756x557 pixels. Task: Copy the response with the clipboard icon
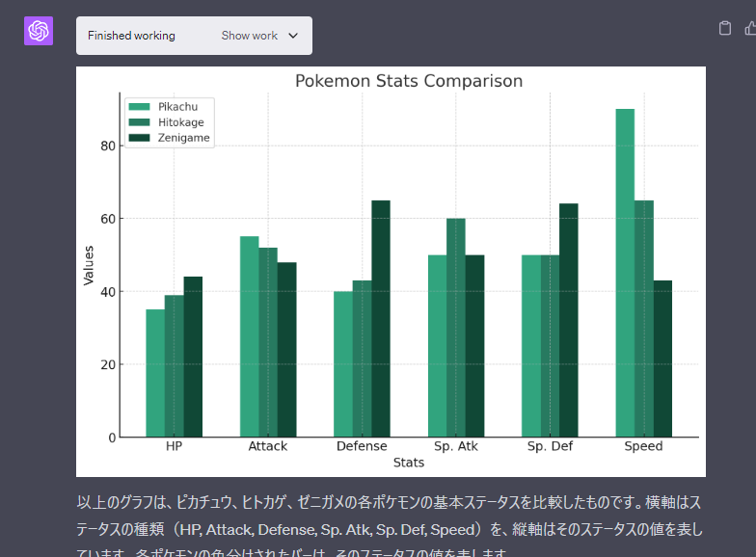[x=725, y=29]
